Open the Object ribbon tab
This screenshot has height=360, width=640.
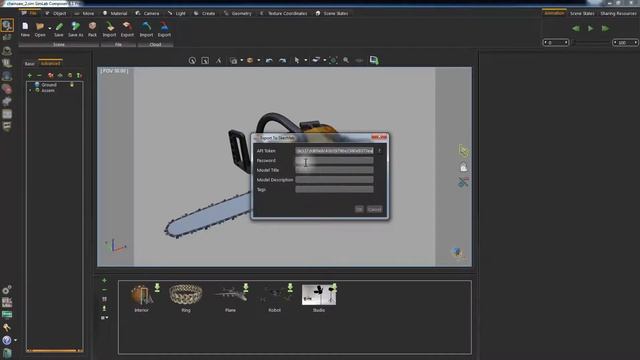coord(56,13)
